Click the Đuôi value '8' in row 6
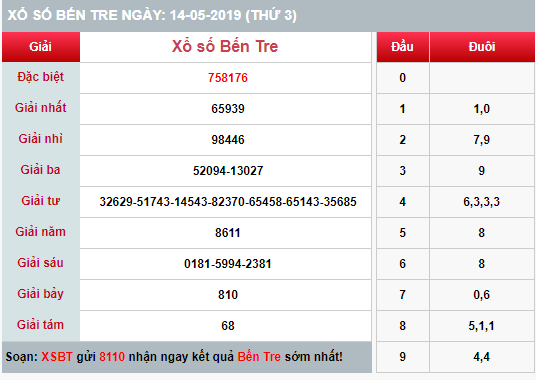The height and width of the screenshot is (380, 536). pos(482,264)
